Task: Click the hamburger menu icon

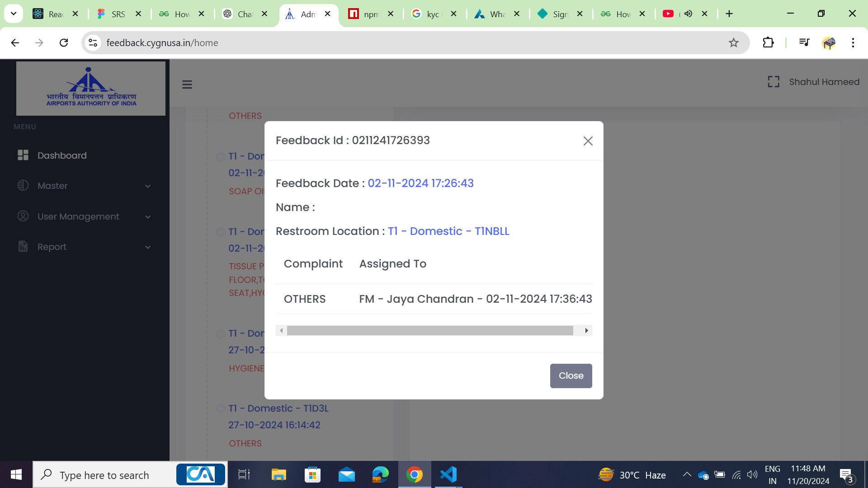Action: [x=187, y=84]
